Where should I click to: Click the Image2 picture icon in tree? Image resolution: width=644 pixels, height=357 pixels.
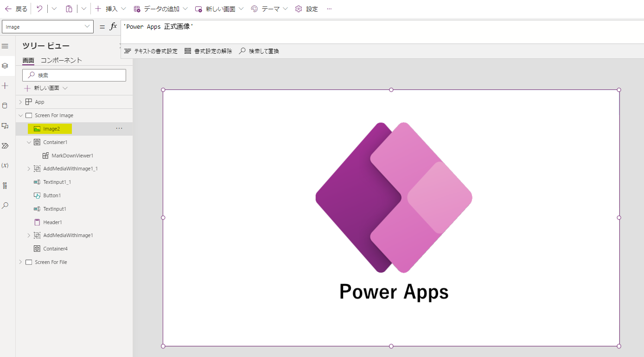(x=37, y=129)
